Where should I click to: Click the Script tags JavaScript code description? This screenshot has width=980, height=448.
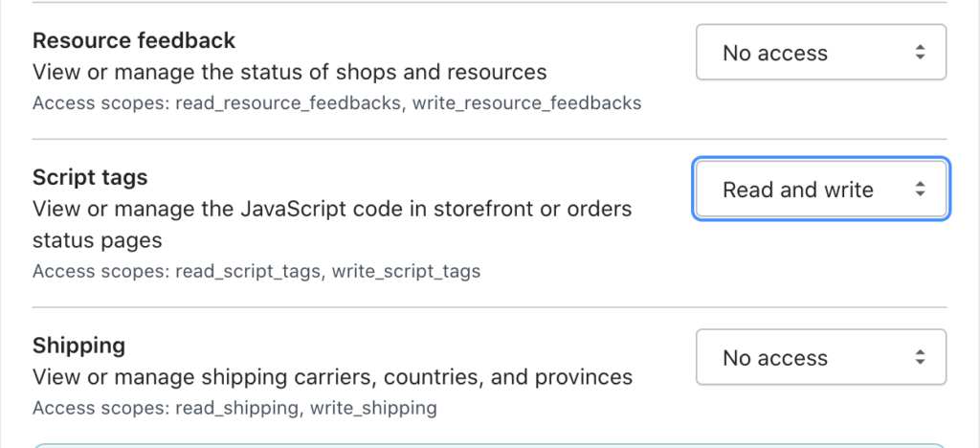pyautogui.click(x=331, y=209)
